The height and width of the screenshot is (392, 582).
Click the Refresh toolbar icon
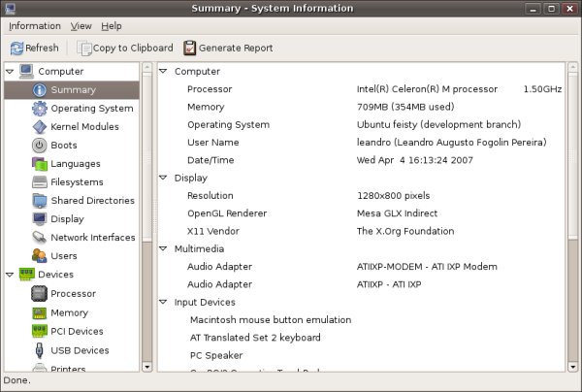pos(16,49)
